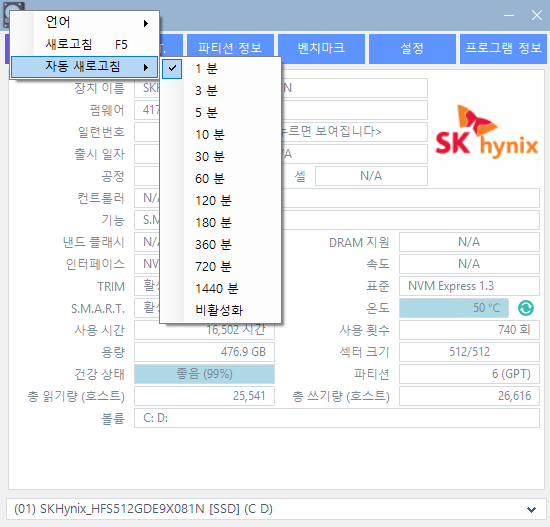
Task: Click the DRAM 지원 N/A field
Action: point(469,242)
